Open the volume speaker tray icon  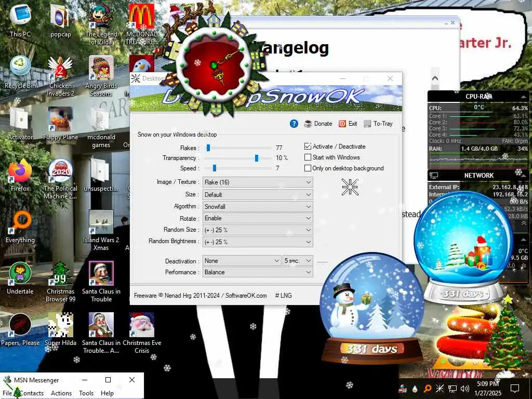pyautogui.click(x=465, y=388)
